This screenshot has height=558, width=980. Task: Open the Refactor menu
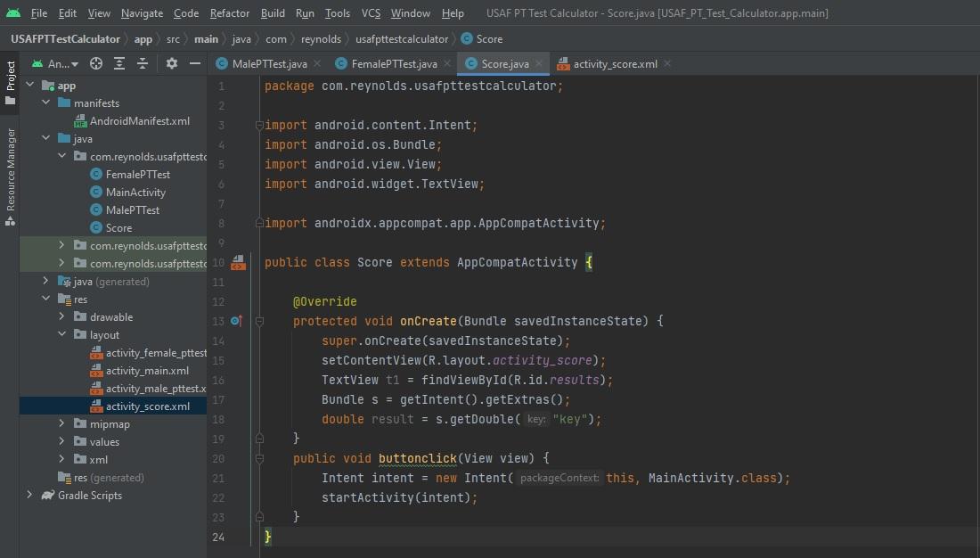coord(229,13)
